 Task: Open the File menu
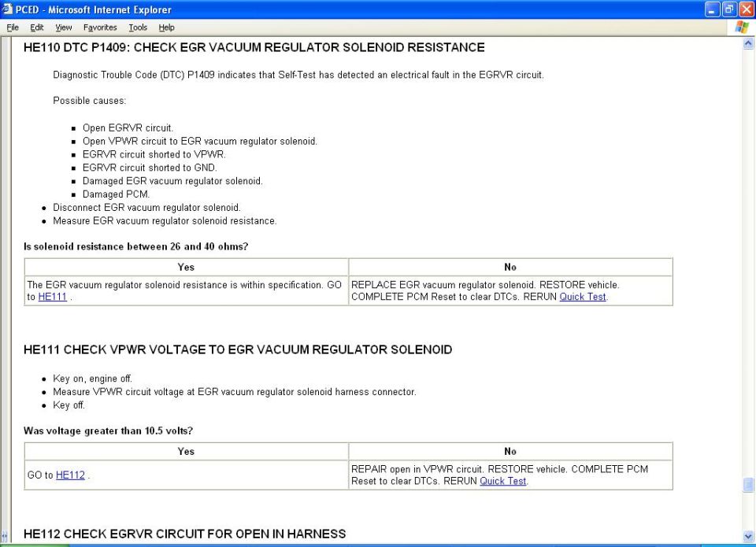click(x=13, y=28)
